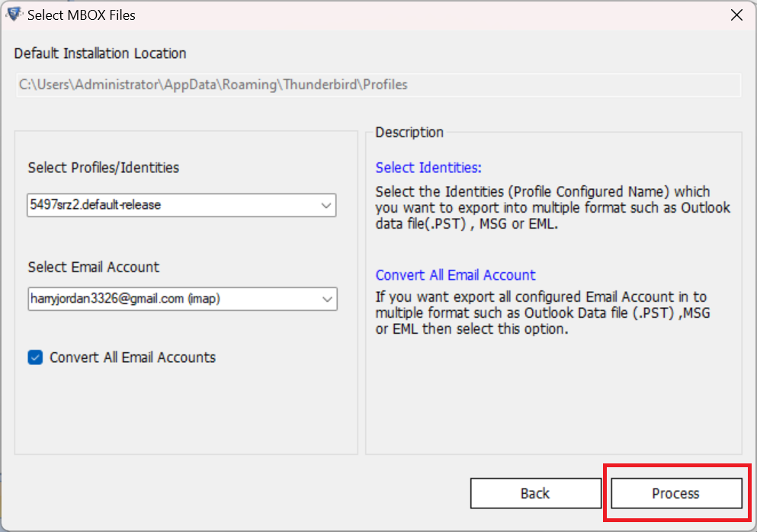Uncheck Convert All Email Accounts checkbox
Viewport: 757px width, 532px height.
coord(35,357)
